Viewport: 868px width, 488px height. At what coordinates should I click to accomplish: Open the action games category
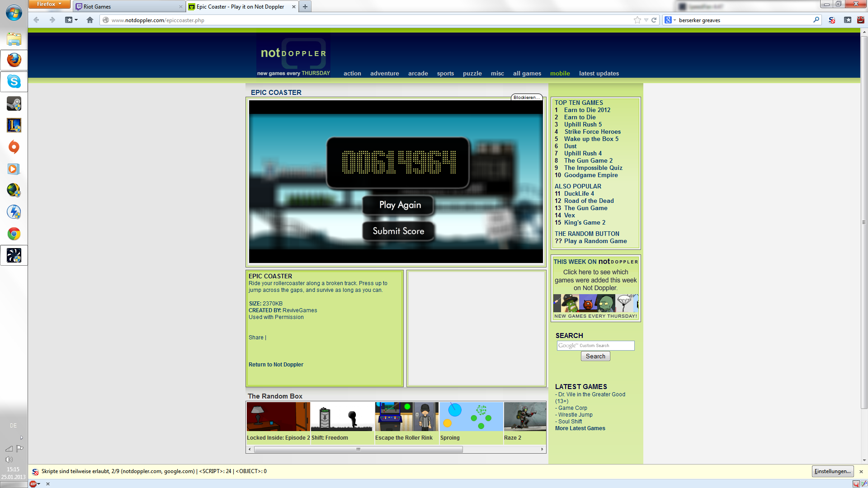pyautogui.click(x=352, y=73)
